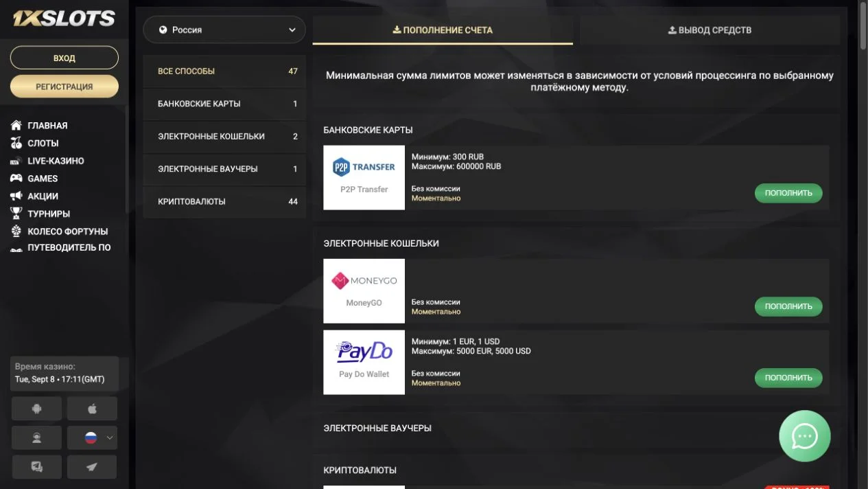Image resolution: width=868 pixels, height=489 pixels.
Task: Click the cherries icon beside Слоты
Action: tap(16, 143)
